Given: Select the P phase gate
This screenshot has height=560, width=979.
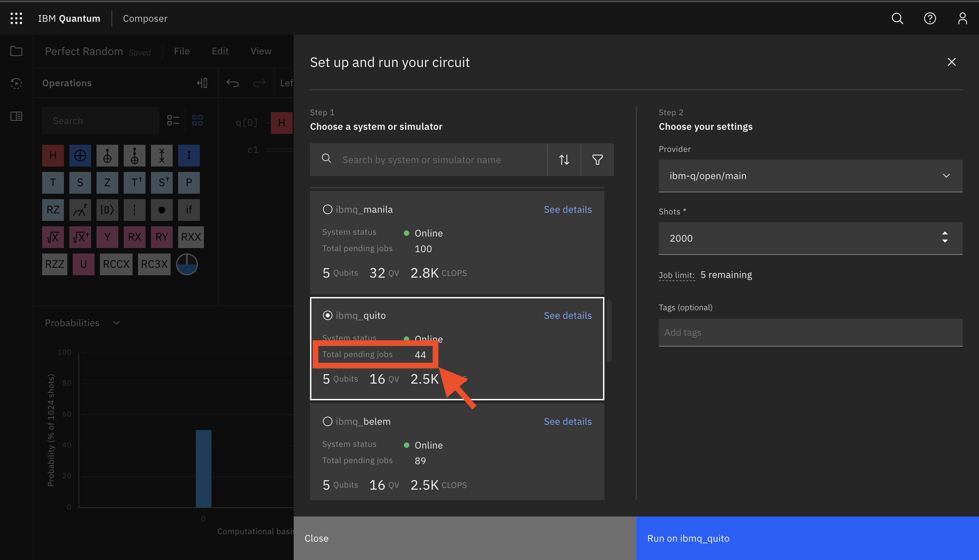Looking at the screenshot, I should coord(189,182).
